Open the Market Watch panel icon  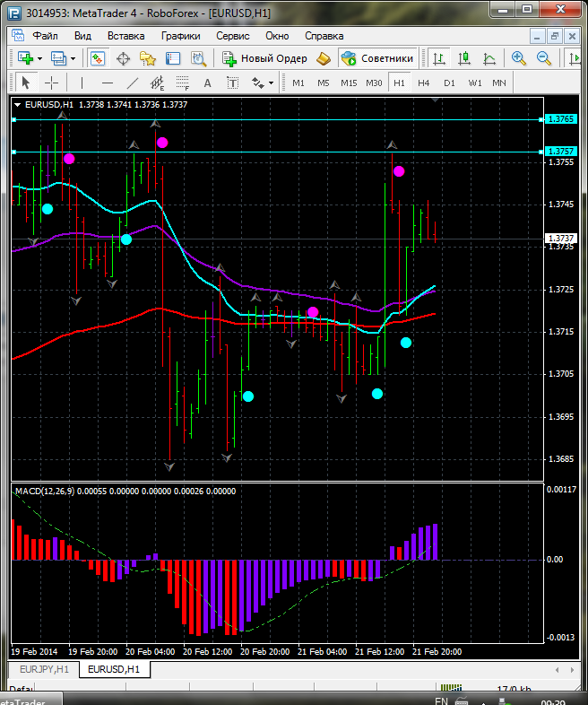click(x=98, y=58)
